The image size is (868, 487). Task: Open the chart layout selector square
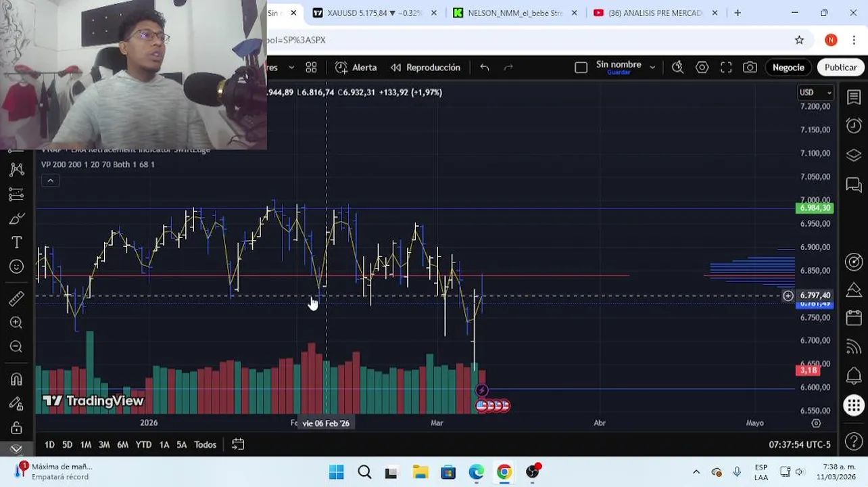click(581, 68)
